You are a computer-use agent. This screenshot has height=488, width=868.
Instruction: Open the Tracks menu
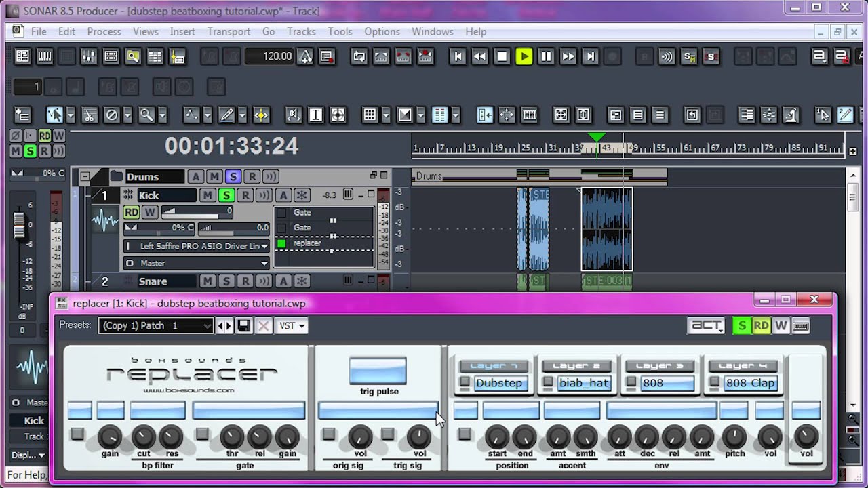pos(301,31)
